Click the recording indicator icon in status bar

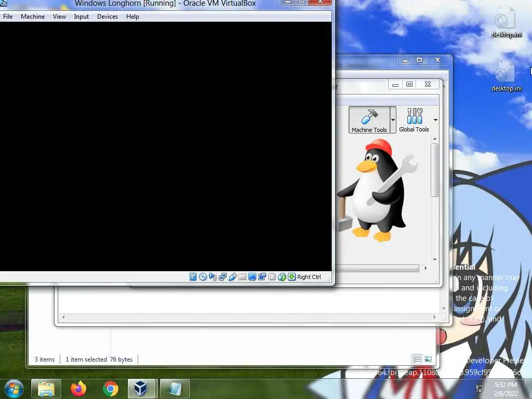[x=262, y=277]
